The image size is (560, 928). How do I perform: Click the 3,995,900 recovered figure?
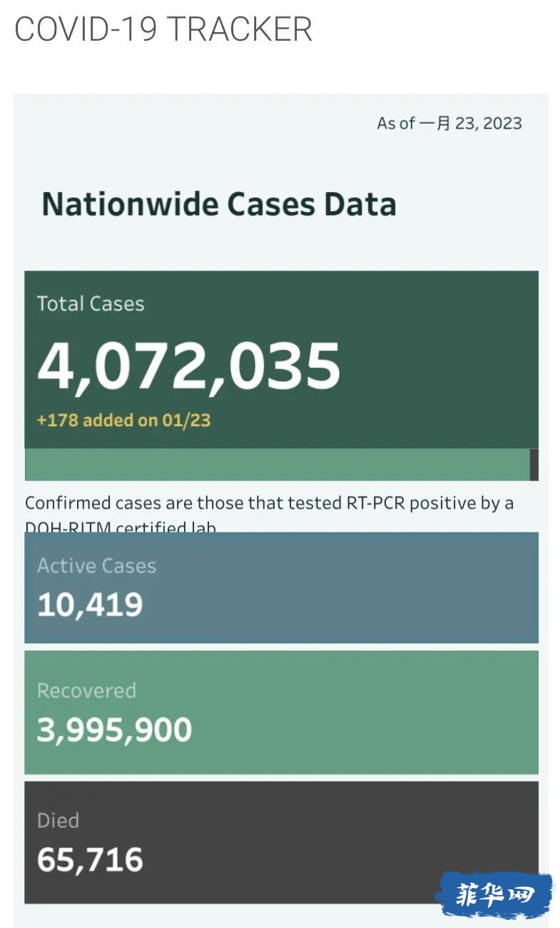tap(114, 730)
